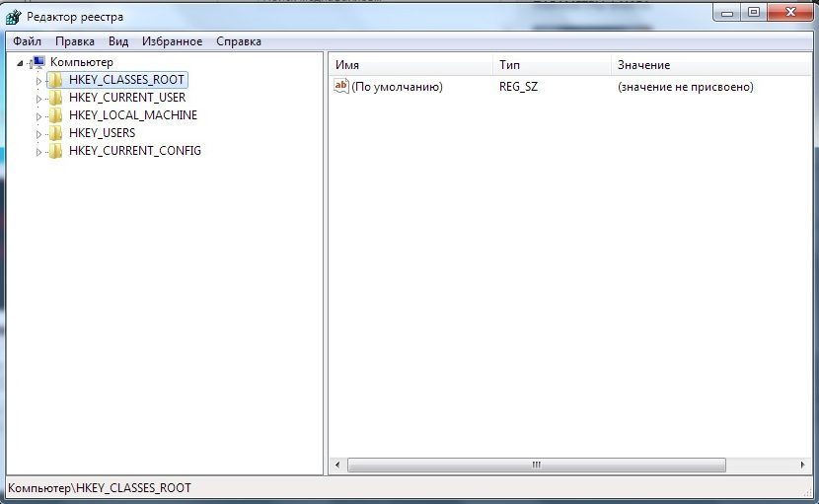The height and width of the screenshot is (504, 819).
Task: Open the Вид menu
Action: coord(118,41)
